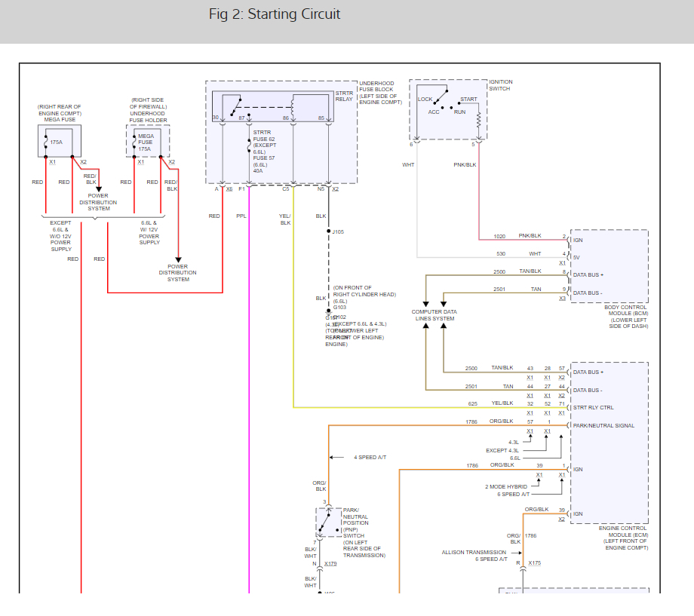The width and height of the screenshot is (694, 616).
Task: Click the UNDERHOOD FUSE BLOCK label
Action: pyautogui.click(x=380, y=93)
